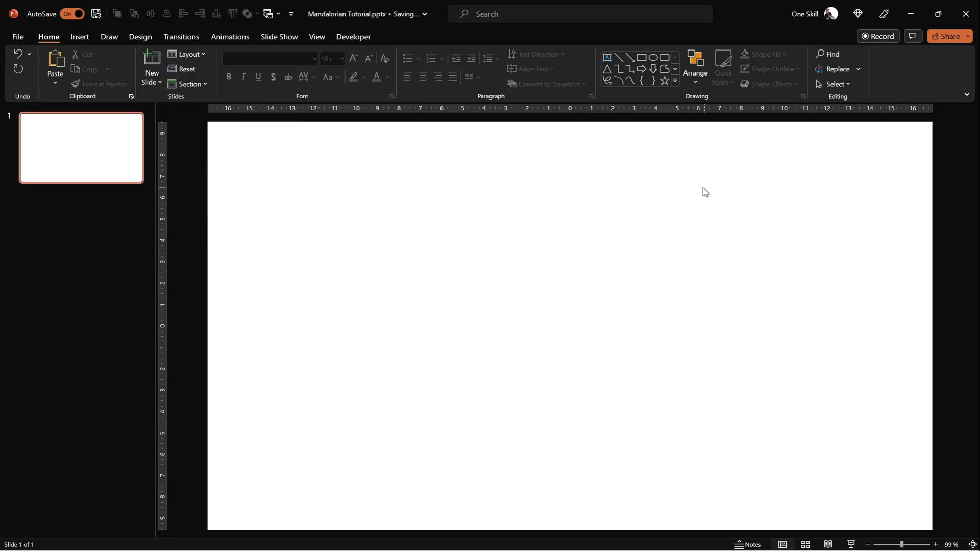
Task: Click the Record button
Action: 878,36
